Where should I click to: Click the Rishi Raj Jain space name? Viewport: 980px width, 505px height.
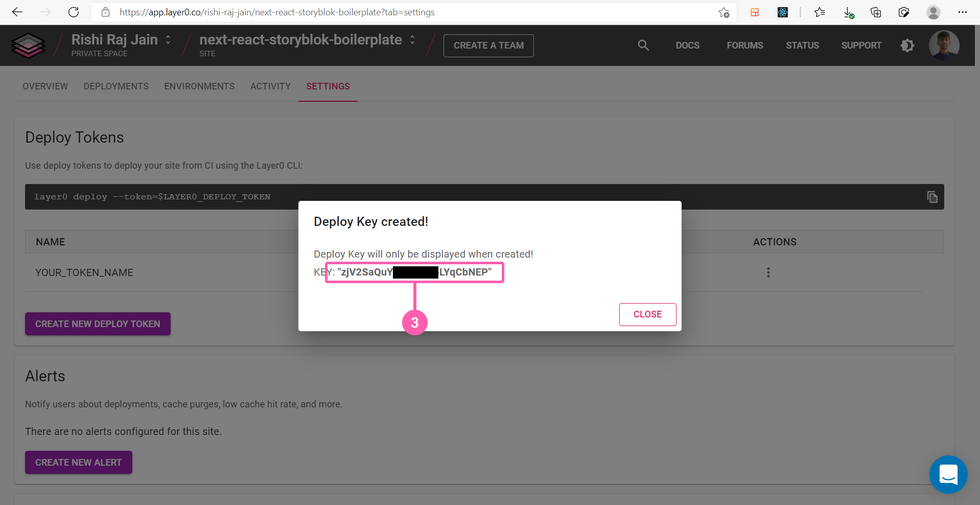(x=114, y=40)
